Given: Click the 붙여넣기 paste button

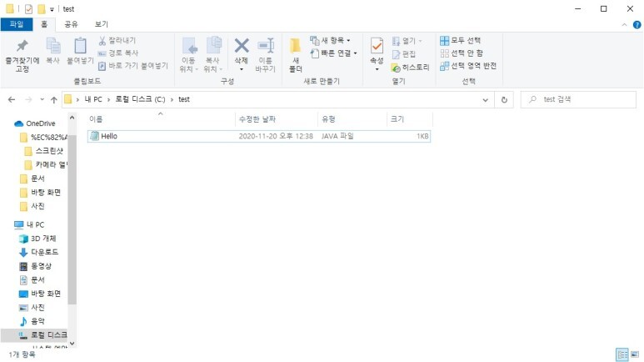Looking at the screenshot, I should tap(80, 51).
